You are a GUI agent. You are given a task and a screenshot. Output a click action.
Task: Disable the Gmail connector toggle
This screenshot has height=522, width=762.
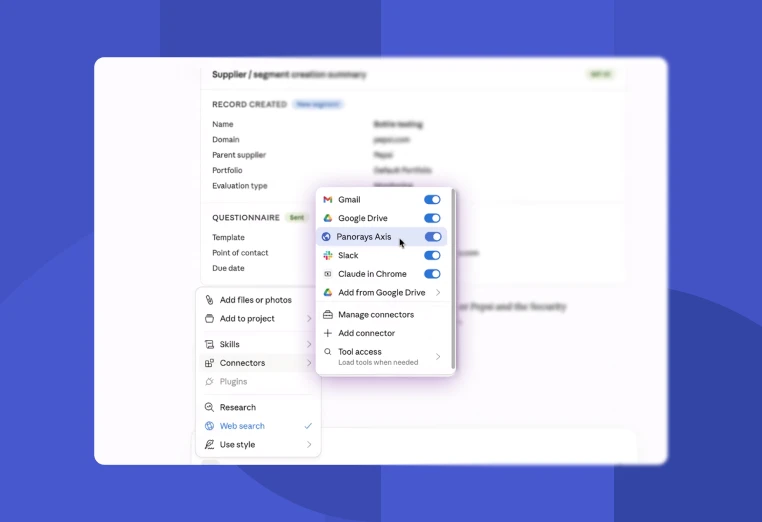(432, 200)
